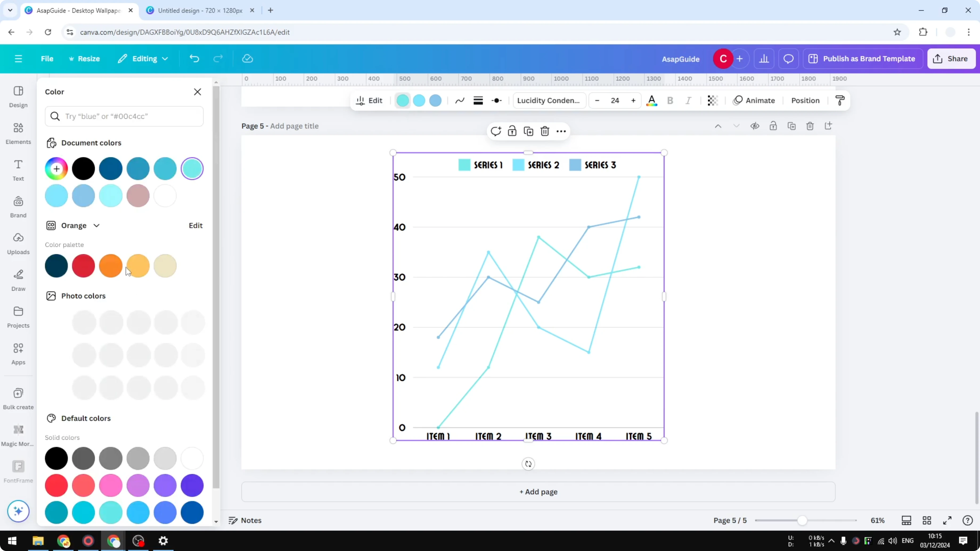Viewport: 980px width, 551px height.
Task: Click the color search input field
Action: [x=124, y=116]
